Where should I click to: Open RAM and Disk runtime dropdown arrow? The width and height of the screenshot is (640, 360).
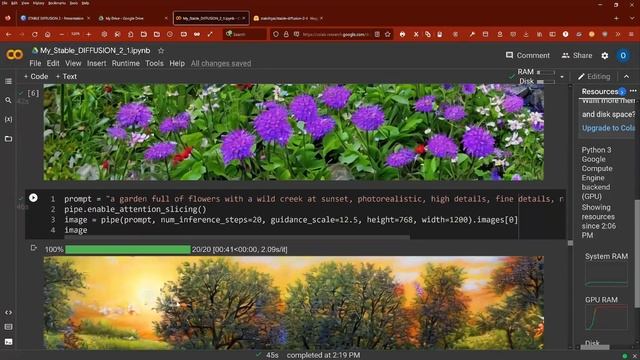tap(562, 77)
